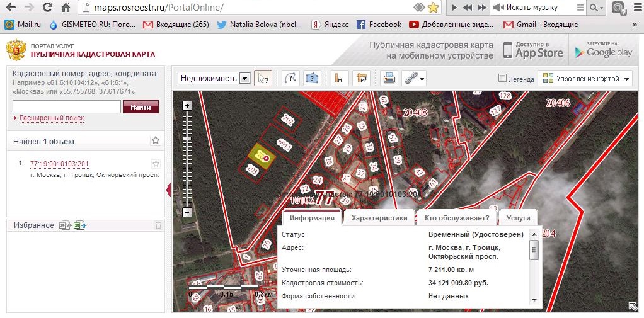Viewport: 644px width, 318px height.
Task: Select parcel 202 on the map
Action: coord(289,120)
